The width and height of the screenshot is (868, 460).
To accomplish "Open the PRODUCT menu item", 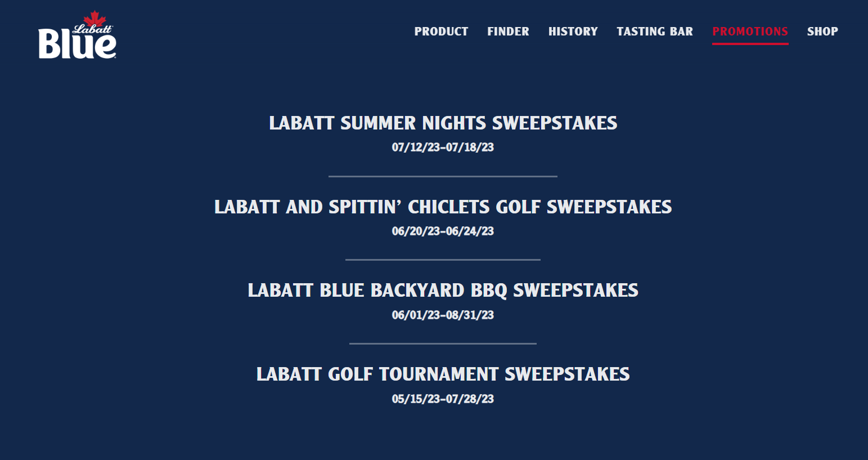I will (x=441, y=32).
